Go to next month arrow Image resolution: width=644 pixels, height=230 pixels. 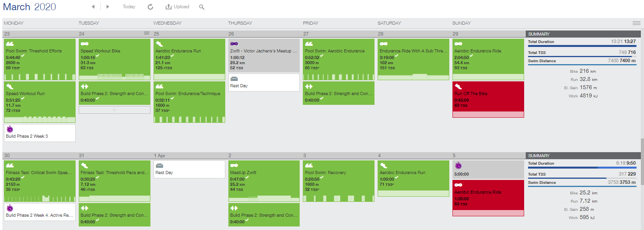(108, 7)
